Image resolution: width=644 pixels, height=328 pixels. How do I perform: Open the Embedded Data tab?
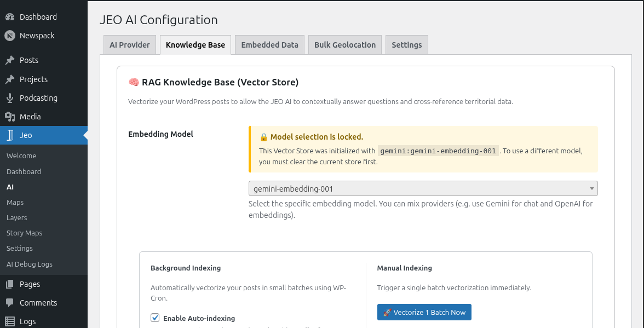pyautogui.click(x=270, y=45)
